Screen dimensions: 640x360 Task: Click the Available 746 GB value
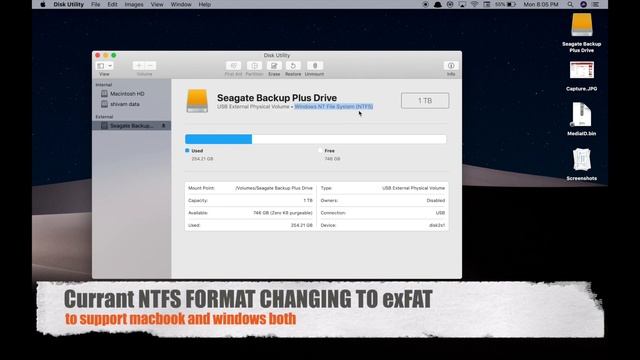pyautogui.click(x=282, y=213)
